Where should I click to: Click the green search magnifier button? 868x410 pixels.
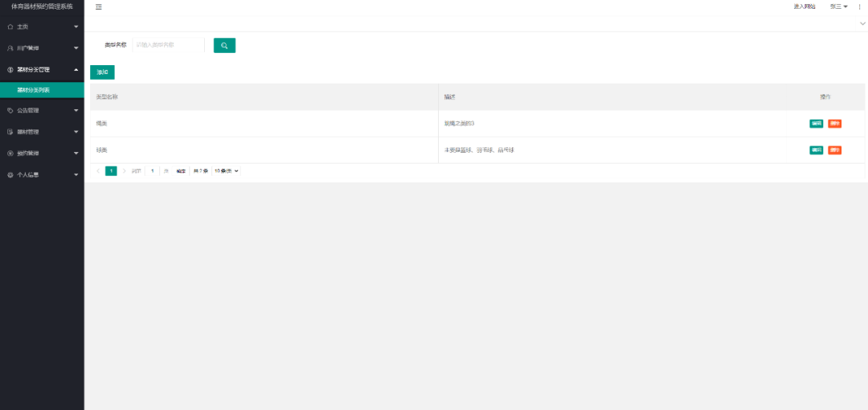224,46
